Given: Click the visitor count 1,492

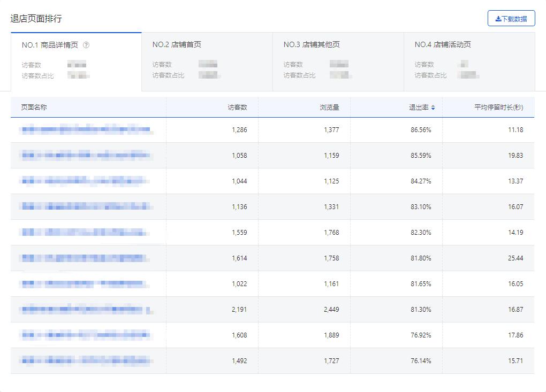Looking at the screenshot, I should tap(240, 360).
